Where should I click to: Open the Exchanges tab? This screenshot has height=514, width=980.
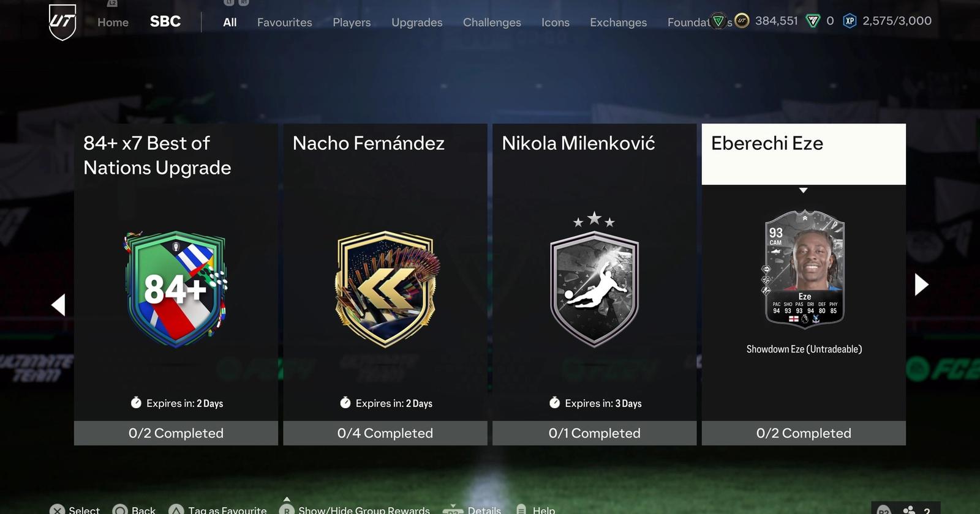[x=618, y=23]
